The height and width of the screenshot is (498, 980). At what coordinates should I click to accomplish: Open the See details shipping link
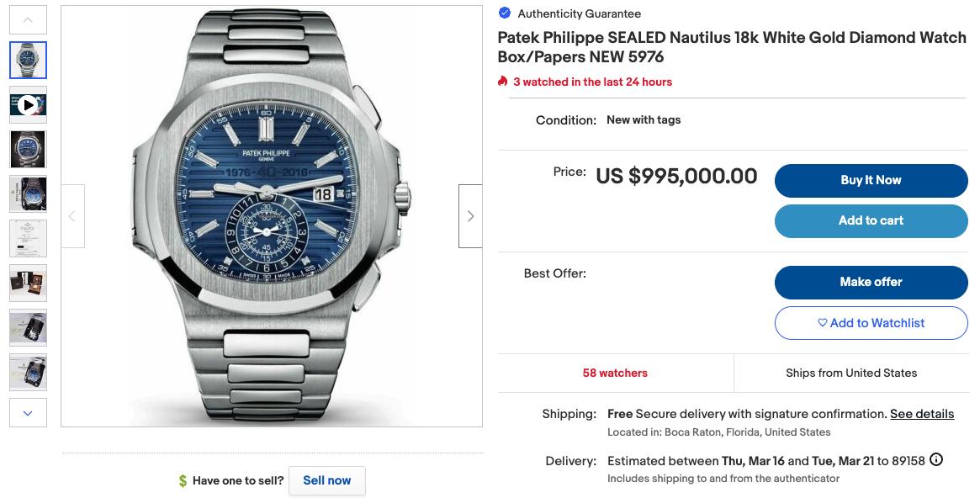click(922, 414)
